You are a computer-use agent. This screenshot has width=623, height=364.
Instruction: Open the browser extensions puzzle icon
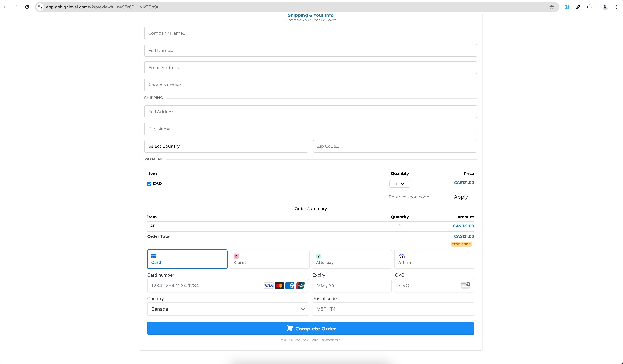coord(589,7)
